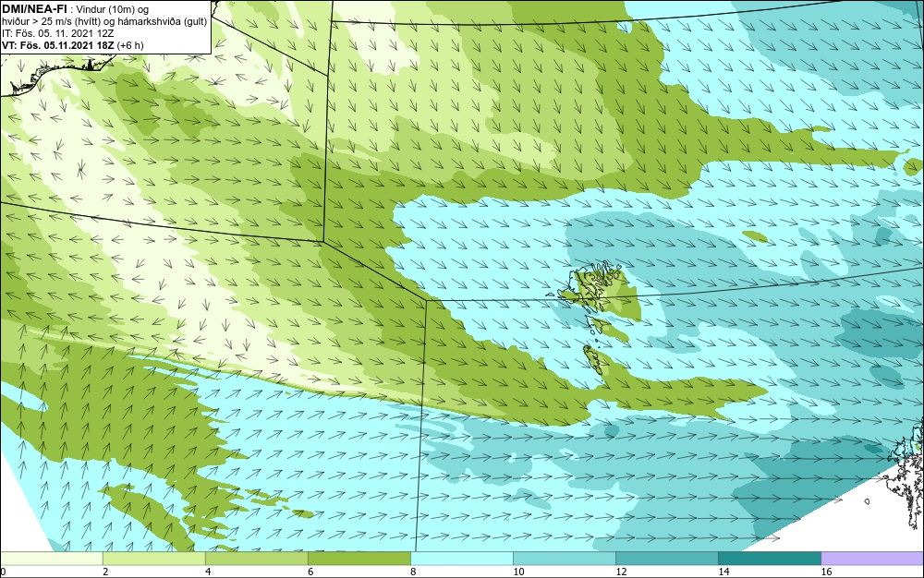Click the purple legend swatch above 16 m/s
Screen dimensions: 924x578
tap(872, 559)
